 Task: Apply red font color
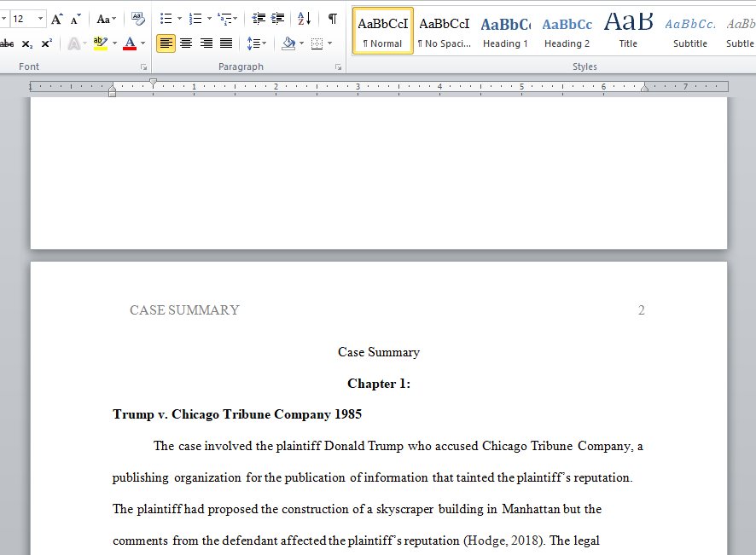(x=130, y=43)
